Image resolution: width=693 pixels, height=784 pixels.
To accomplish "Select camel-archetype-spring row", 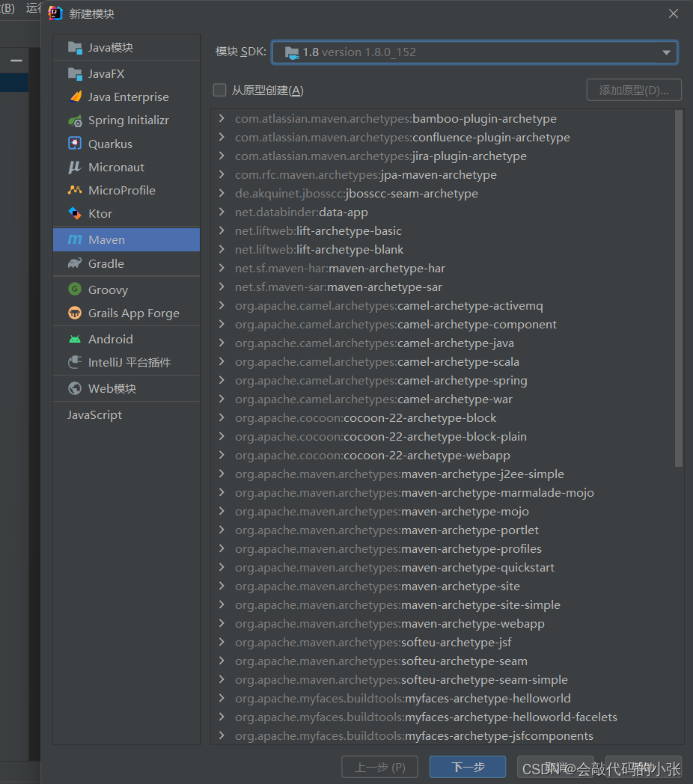I will click(443, 381).
